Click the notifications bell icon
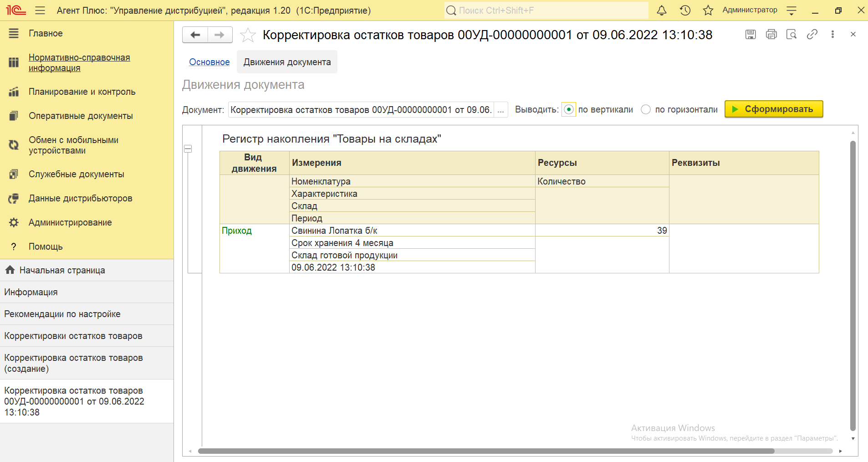Viewport: 868px width, 462px height. [662, 10]
